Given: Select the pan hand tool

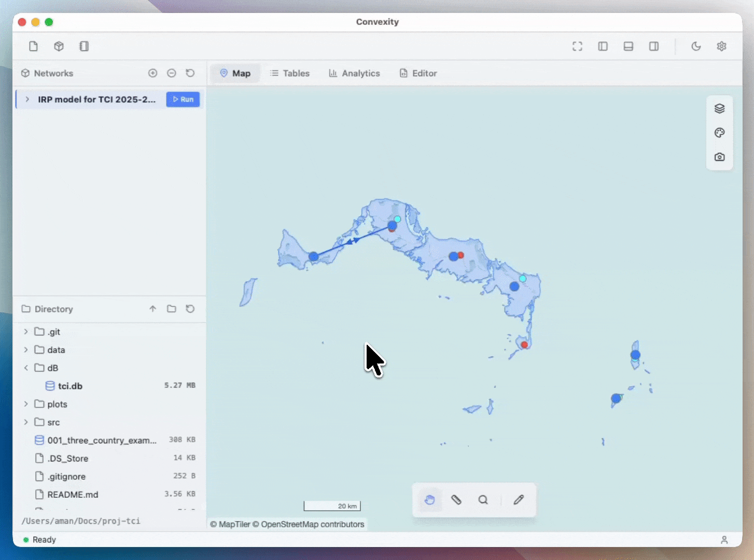Looking at the screenshot, I should tap(429, 500).
